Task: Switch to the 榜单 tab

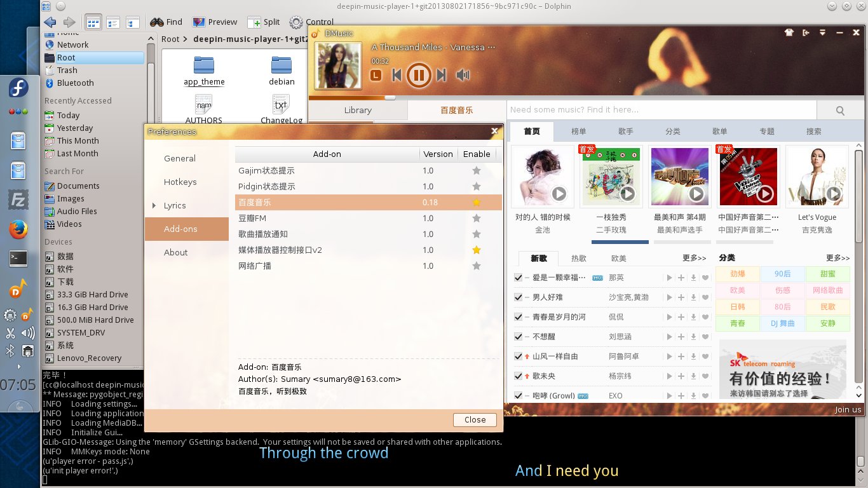Action: [578, 132]
